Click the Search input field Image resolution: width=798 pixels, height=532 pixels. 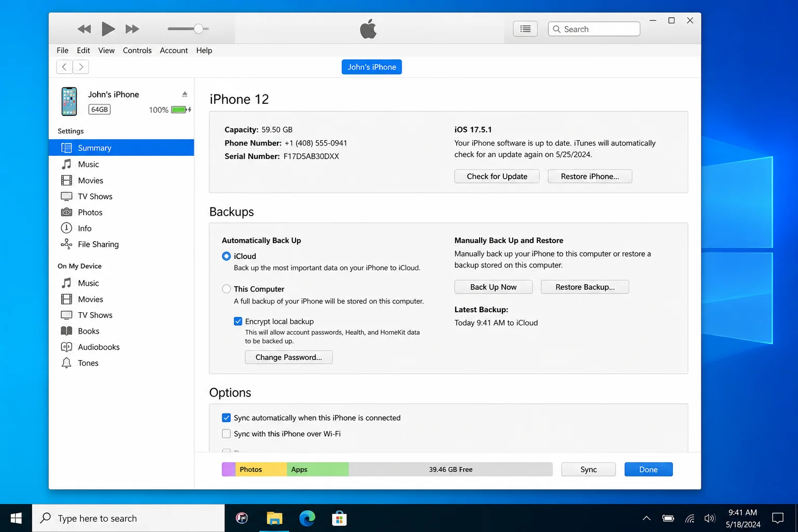click(594, 29)
